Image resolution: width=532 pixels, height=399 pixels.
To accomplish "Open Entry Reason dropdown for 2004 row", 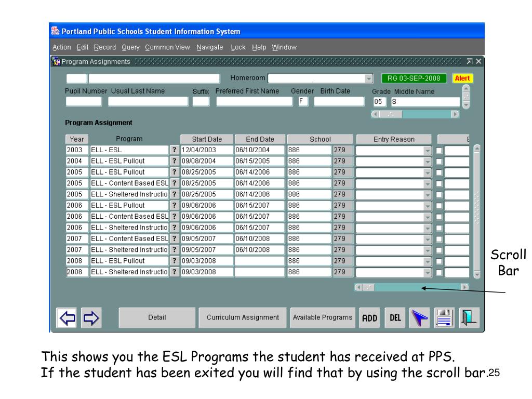I will (428, 162).
